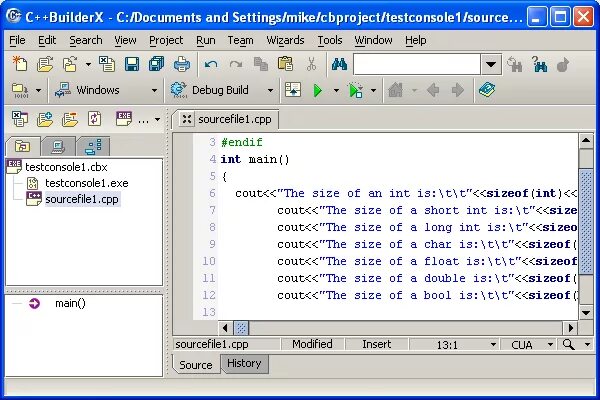
Task: Click the Debug project icon
Action: [x=355, y=91]
